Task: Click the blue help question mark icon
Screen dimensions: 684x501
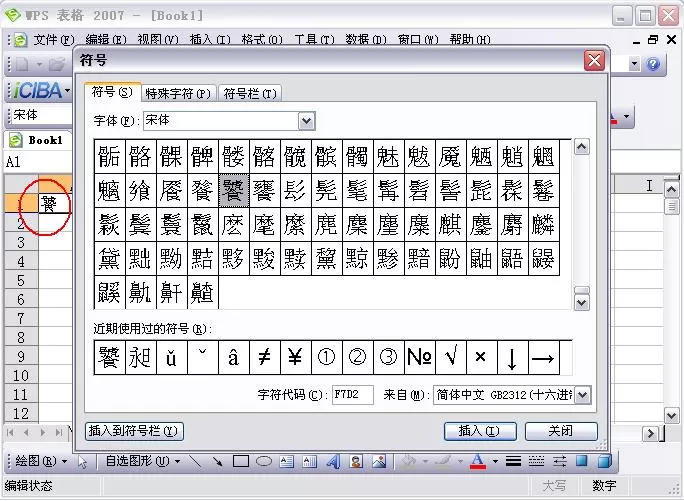Action: point(653,65)
